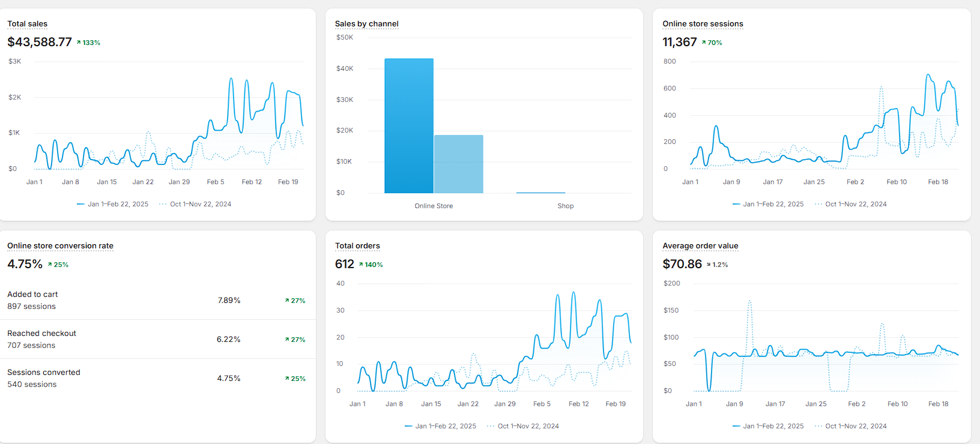The image size is (980, 444).
Task: Click the Jan 1–Feb 22, 2025 legend under Total sales
Action: [x=113, y=204]
